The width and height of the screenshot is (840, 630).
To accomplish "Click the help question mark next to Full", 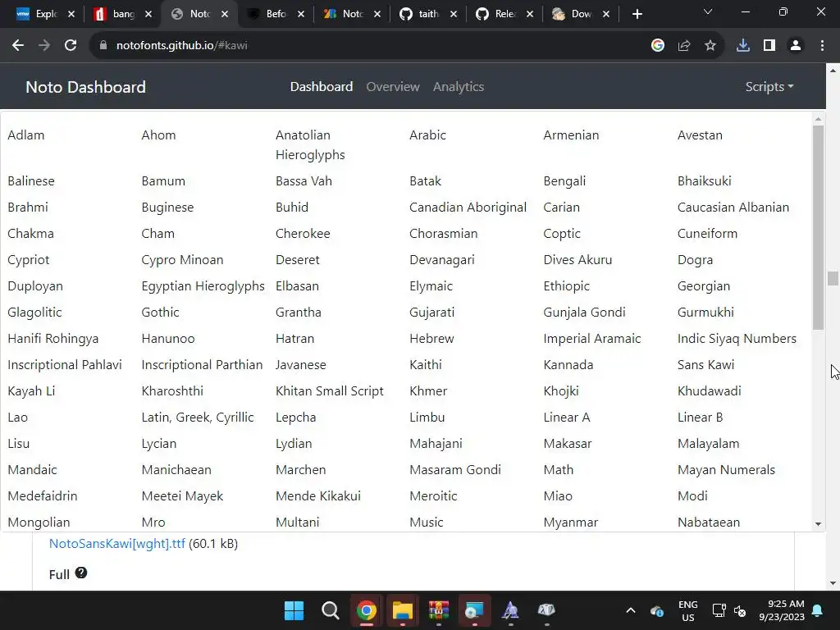I will 81,573.
